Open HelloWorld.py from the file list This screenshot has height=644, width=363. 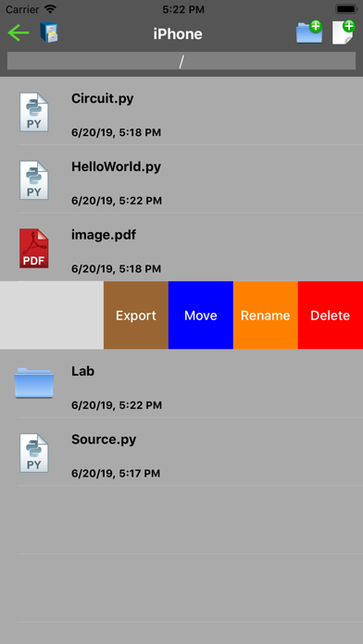(x=116, y=167)
